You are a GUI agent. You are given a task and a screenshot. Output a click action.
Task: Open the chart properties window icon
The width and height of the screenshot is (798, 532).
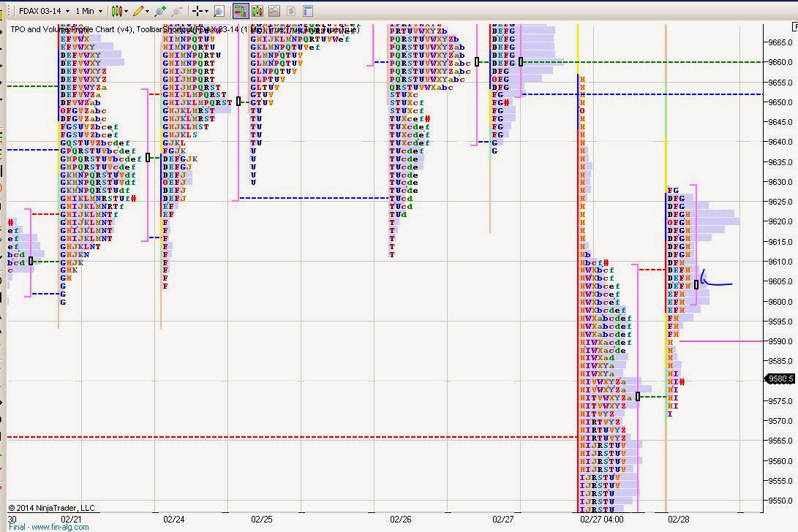point(307,11)
